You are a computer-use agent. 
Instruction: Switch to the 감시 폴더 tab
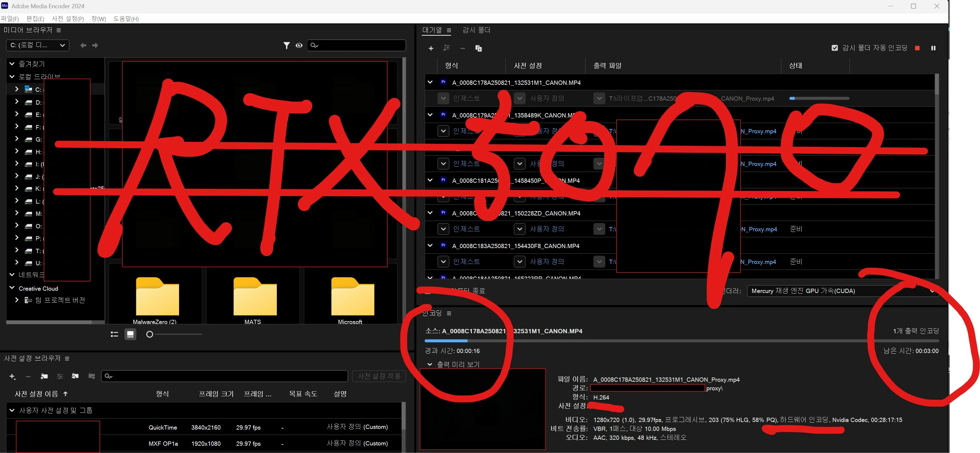pos(476,30)
